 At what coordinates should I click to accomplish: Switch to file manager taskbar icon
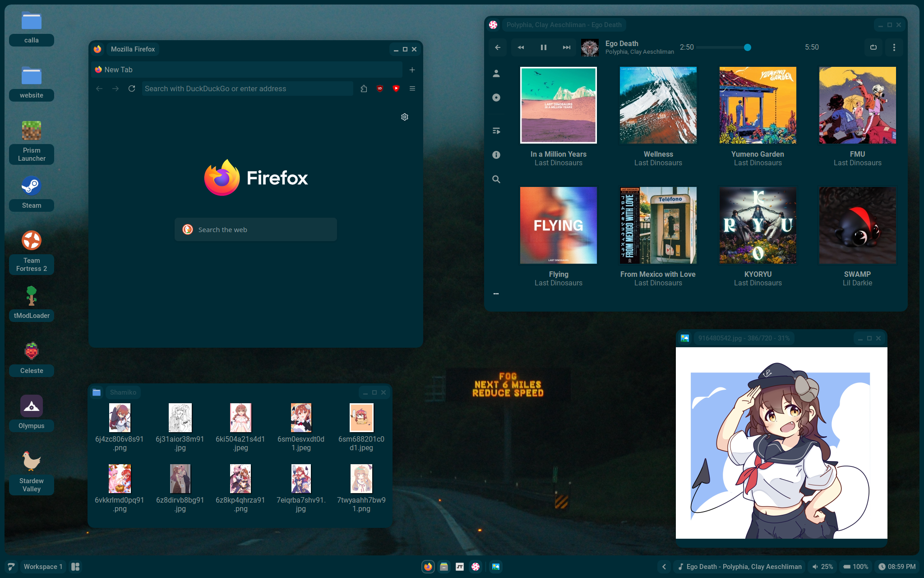(x=444, y=567)
